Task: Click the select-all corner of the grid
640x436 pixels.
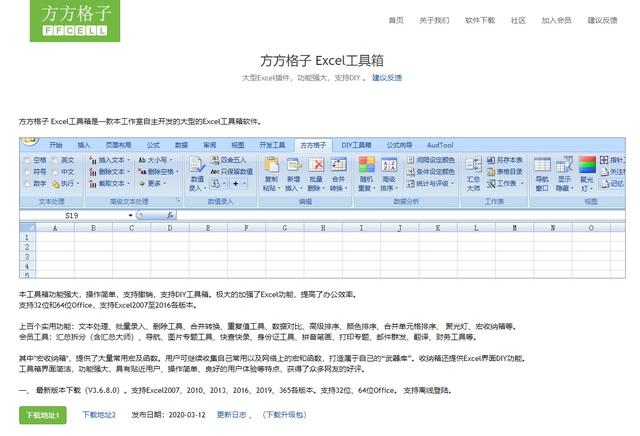Action: coord(28,228)
